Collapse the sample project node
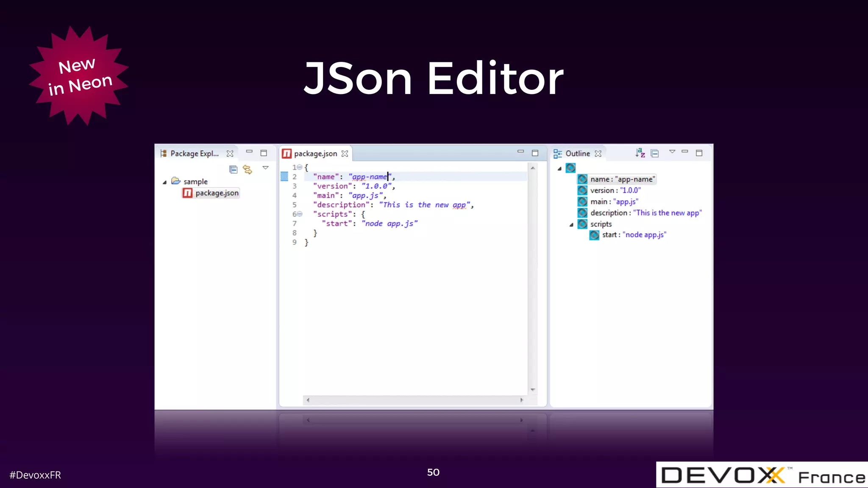This screenshot has width=868, height=488. click(164, 182)
